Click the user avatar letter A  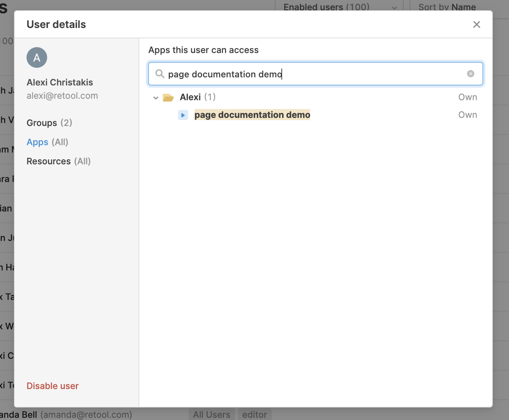[37, 57]
